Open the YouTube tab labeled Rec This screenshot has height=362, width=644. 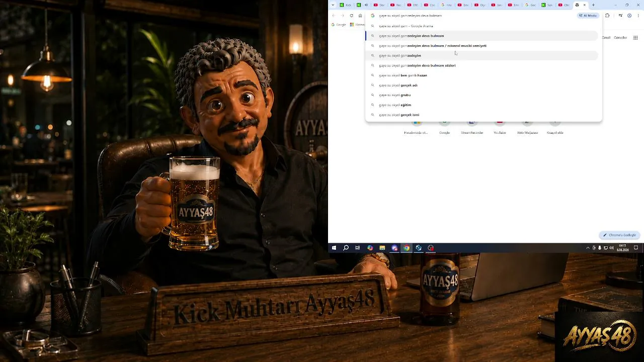coord(395,5)
